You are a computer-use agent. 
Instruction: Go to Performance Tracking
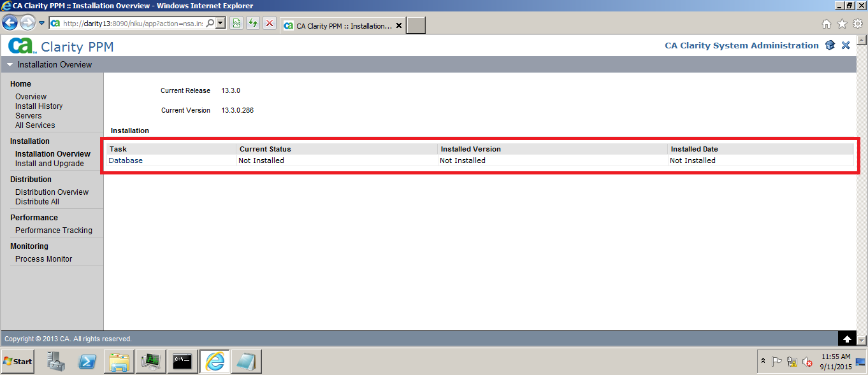[x=53, y=230]
